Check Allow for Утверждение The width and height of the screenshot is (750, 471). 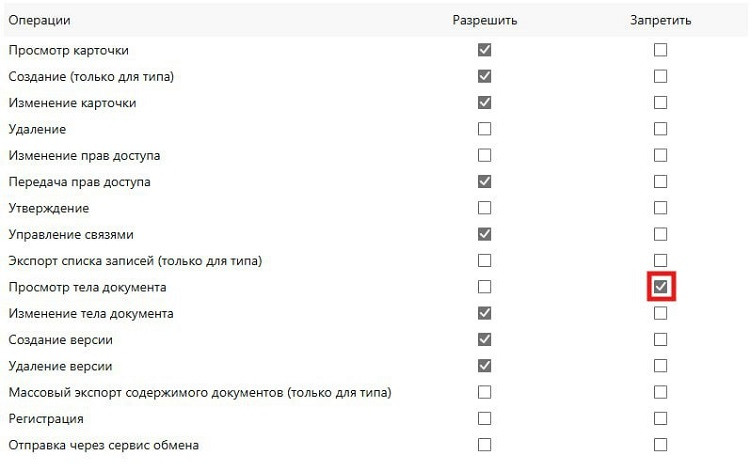pos(485,208)
